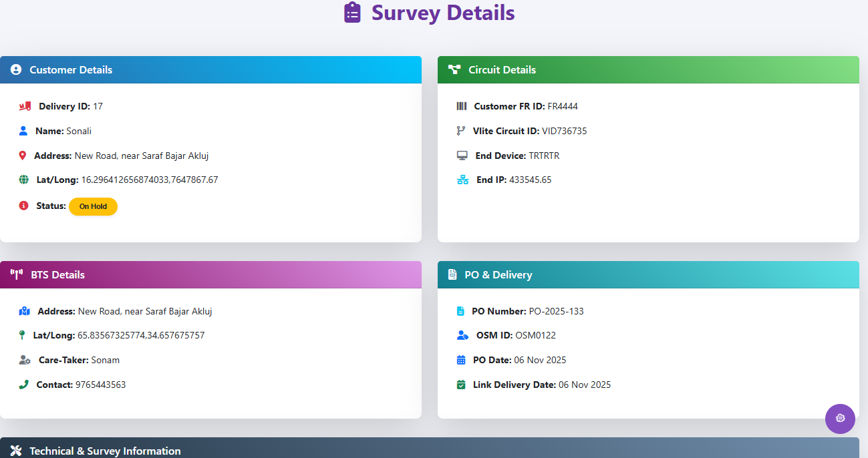Click the Technical & Survey Information header
The height and width of the screenshot is (458, 868).
coord(430,448)
